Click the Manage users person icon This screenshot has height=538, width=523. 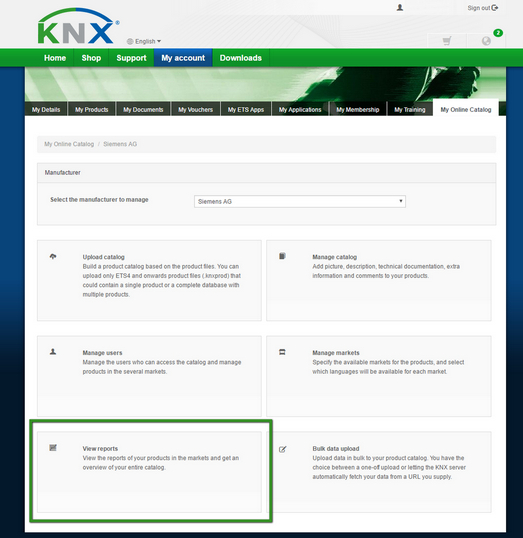tap(53, 352)
